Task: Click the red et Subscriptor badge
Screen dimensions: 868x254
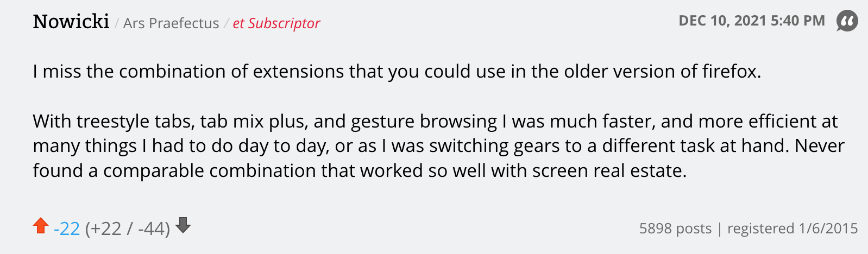Action: pos(276,23)
